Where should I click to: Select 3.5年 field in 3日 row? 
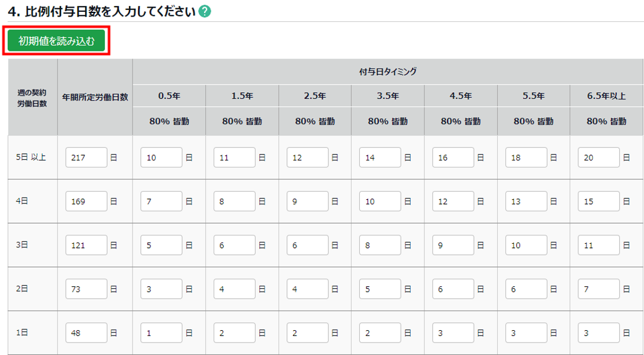point(381,245)
